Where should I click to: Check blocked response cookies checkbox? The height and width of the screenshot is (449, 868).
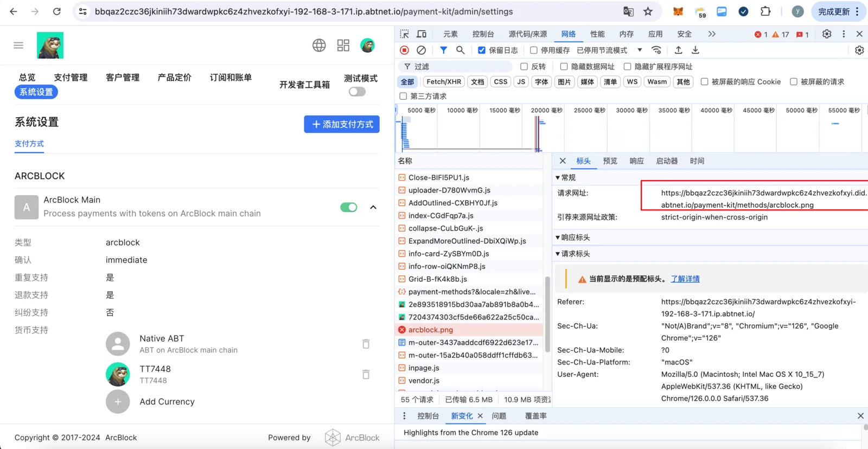click(x=705, y=82)
